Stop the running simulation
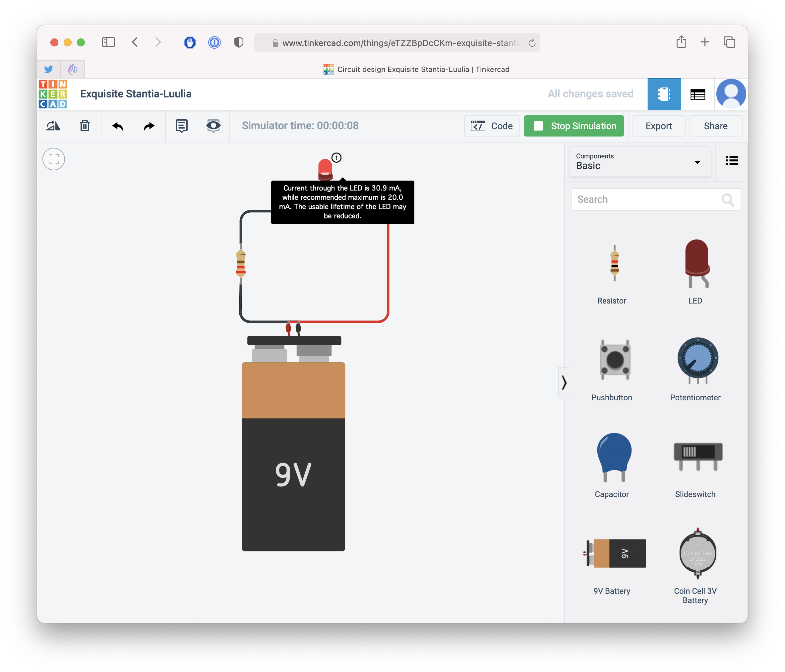This screenshot has height=672, width=785. coord(574,126)
